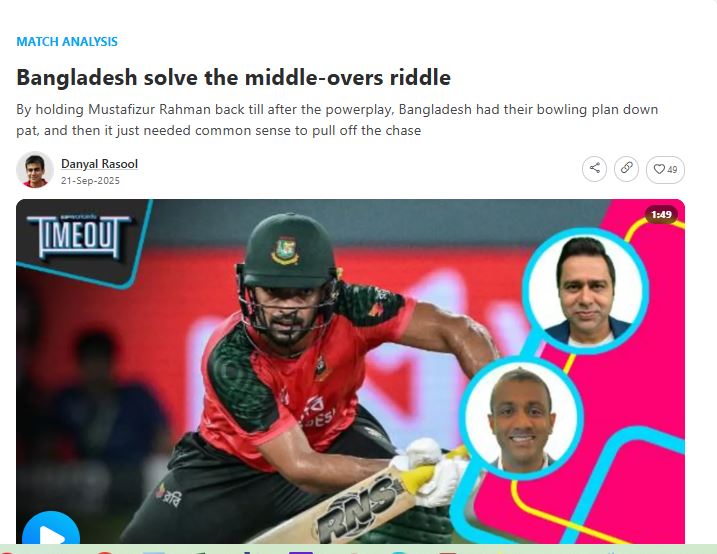Open Danyal Rasool's avatar photo

coord(35,170)
